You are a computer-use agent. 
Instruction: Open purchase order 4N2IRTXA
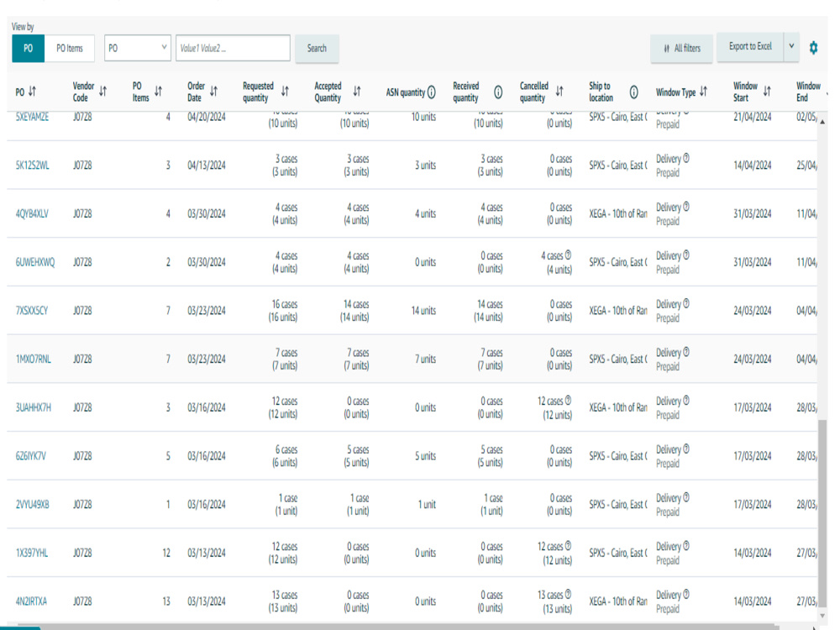tap(31, 601)
